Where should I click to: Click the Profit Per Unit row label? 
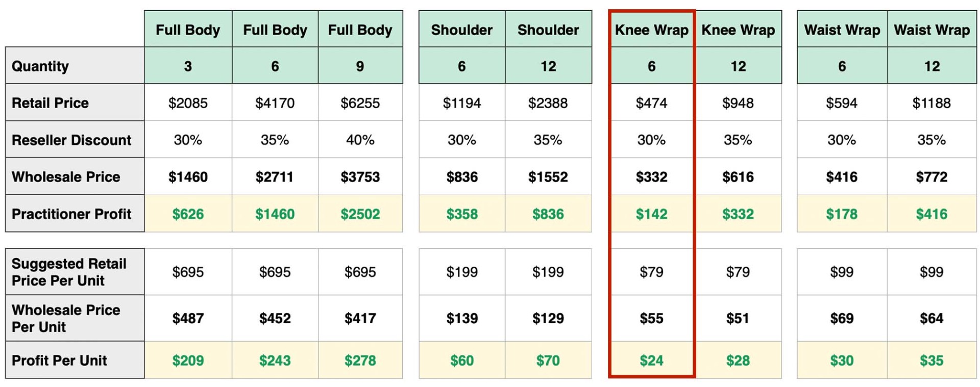(x=75, y=360)
